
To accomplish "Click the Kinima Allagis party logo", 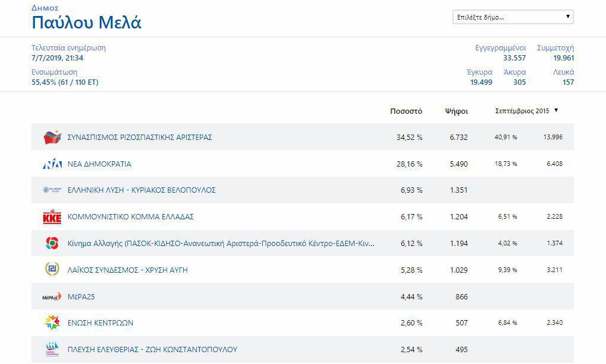I will [52, 244].
